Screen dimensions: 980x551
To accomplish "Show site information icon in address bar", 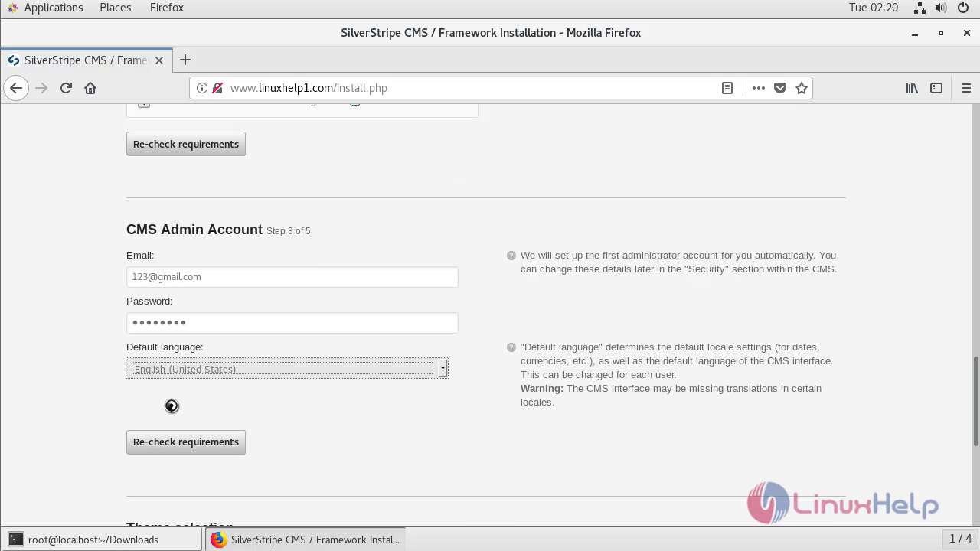I will (x=202, y=88).
